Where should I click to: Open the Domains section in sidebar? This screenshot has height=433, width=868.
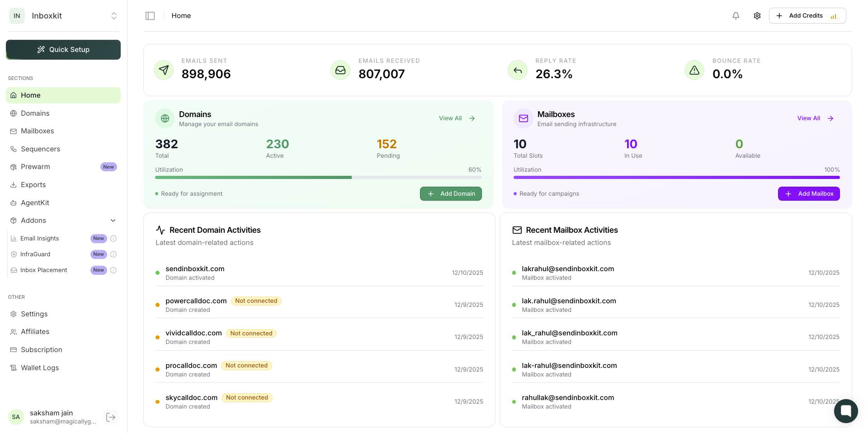35,113
